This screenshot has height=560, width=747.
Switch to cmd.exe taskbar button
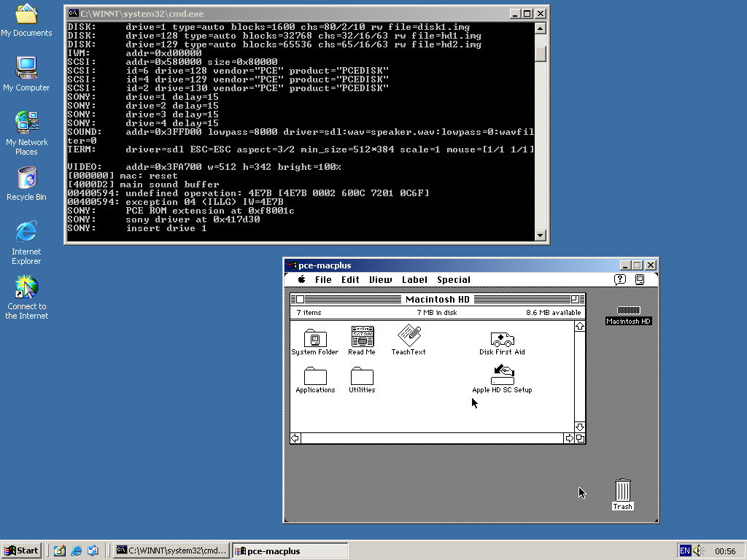point(171,551)
